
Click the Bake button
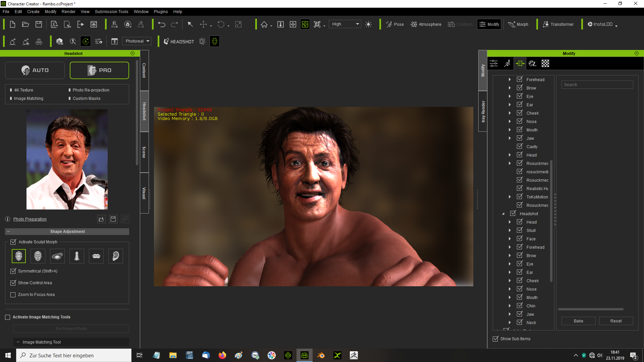578,321
